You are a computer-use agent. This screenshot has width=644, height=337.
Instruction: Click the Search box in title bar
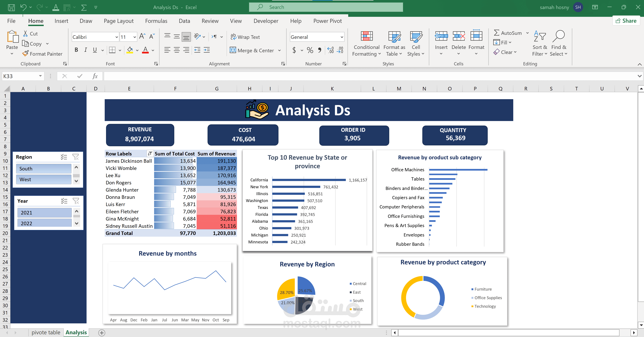coord(326,7)
